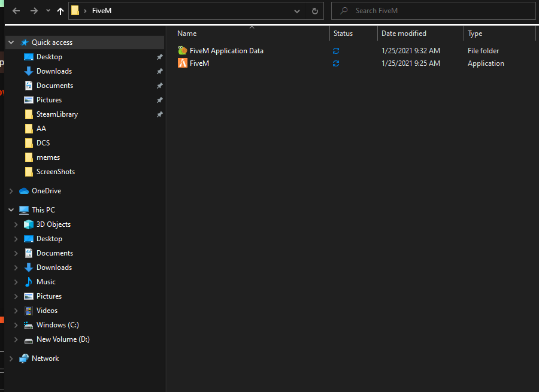Image resolution: width=539 pixels, height=392 pixels.
Task: Click the Refresh button in address bar
Action: click(x=315, y=11)
